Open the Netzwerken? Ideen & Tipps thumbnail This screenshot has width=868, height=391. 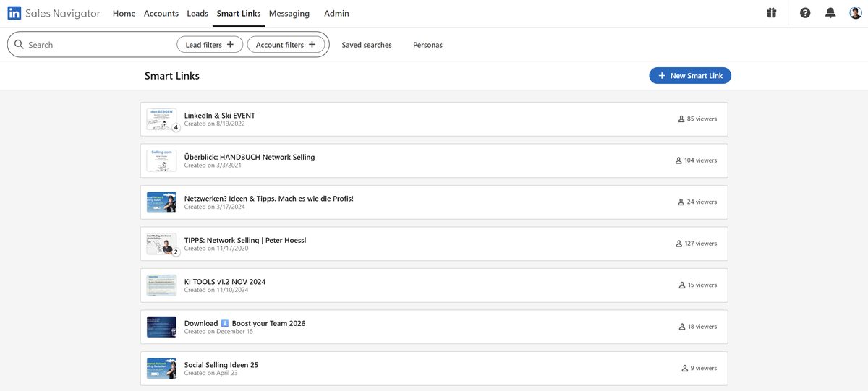pos(161,202)
